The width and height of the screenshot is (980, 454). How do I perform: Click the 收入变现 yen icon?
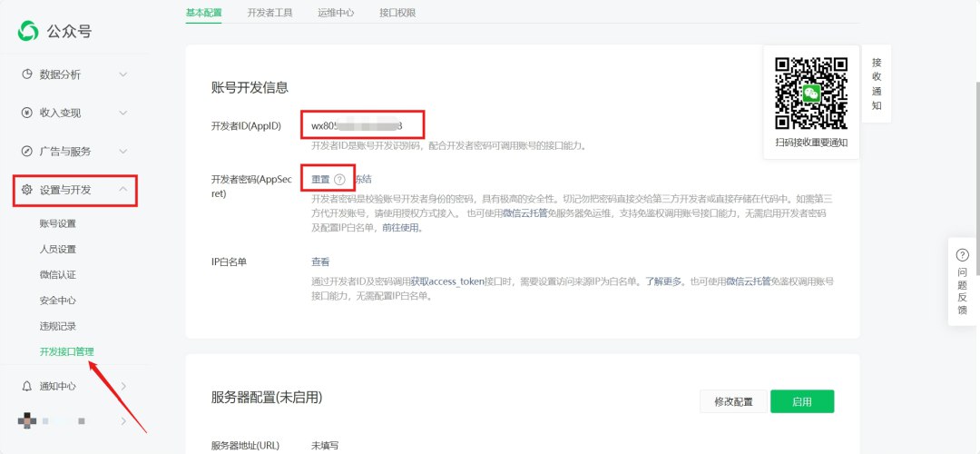pos(27,113)
